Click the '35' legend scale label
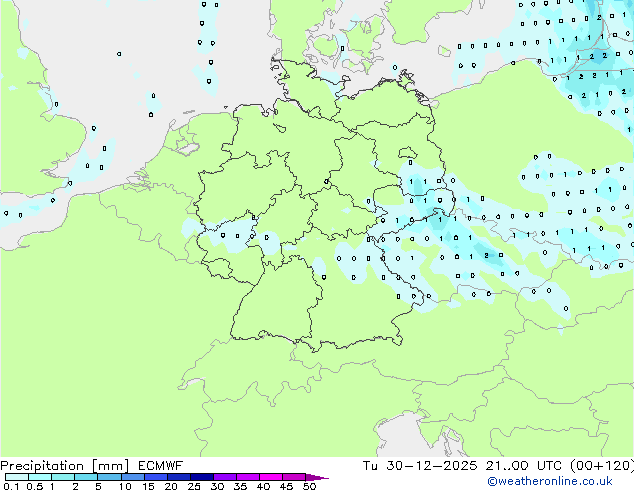634x490 pixels. 240,486
